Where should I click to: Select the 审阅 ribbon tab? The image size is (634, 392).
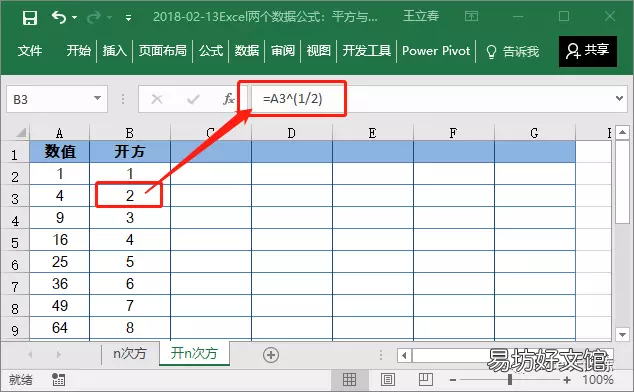[283, 51]
